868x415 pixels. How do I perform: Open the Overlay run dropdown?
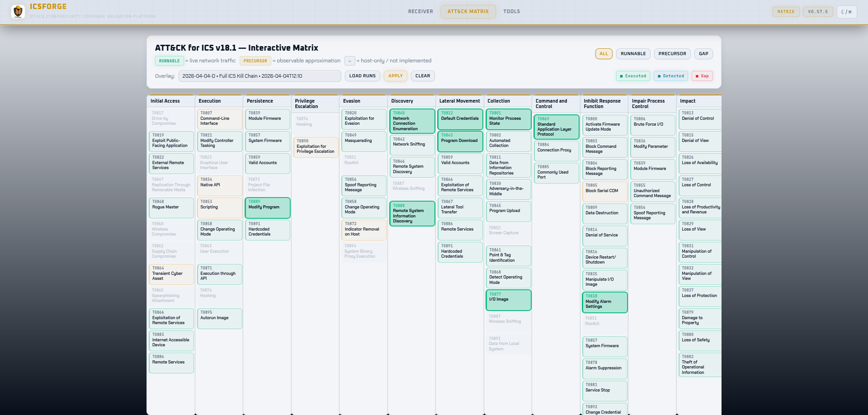(x=259, y=76)
